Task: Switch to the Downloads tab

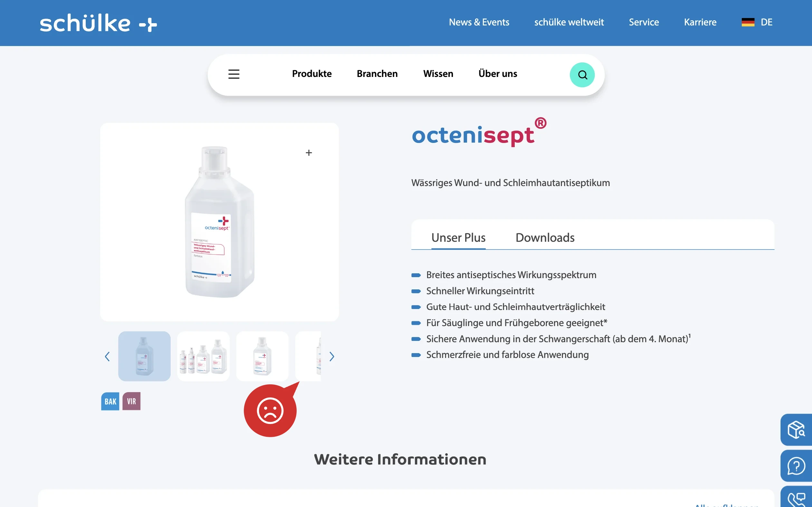Action: tap(545, 238)
